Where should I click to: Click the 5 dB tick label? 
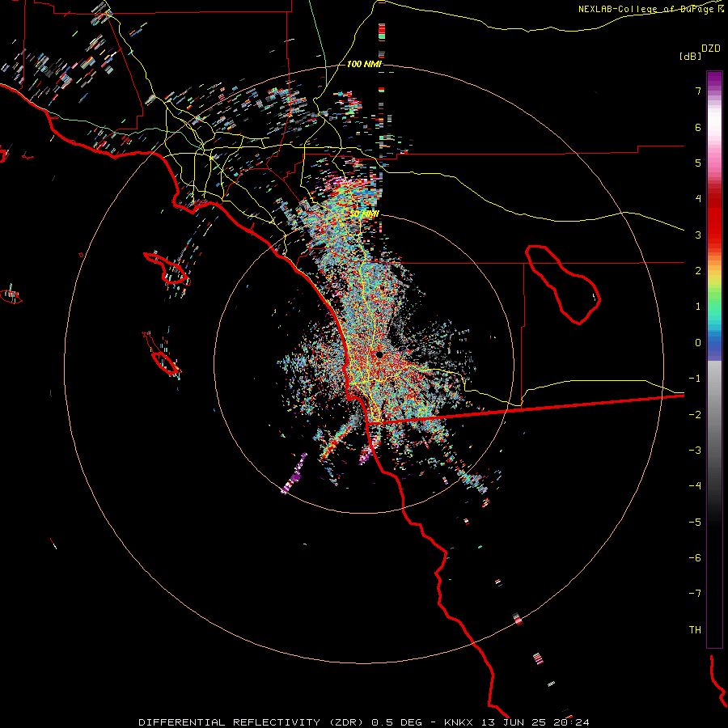coord(698,163)
